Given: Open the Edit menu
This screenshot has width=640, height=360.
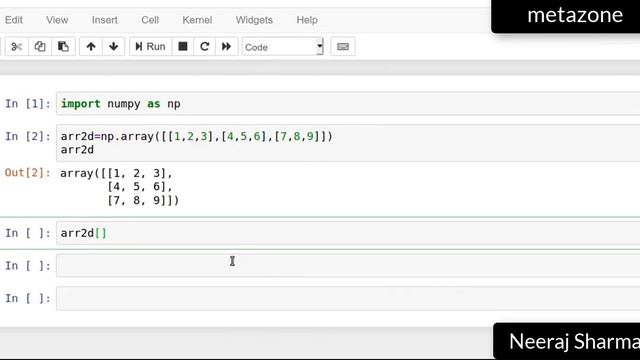Looking at the screenshot, I should 14,20.
